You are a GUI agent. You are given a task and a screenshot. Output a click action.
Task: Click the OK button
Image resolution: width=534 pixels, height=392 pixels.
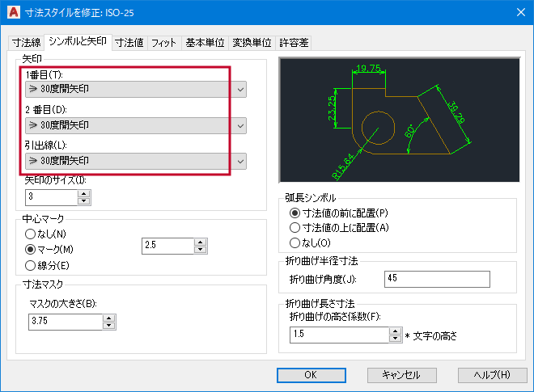coord(311,375)
